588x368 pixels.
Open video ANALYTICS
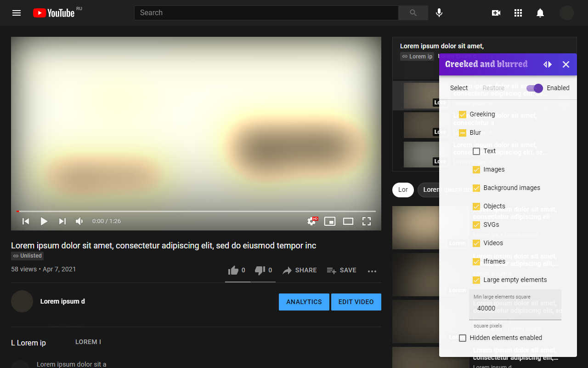tap(304, 302)
